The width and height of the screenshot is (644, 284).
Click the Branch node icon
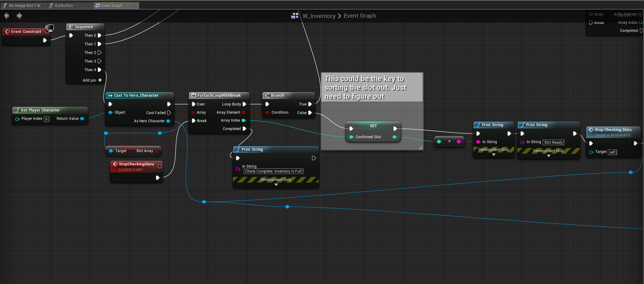(x=267, y=95)
